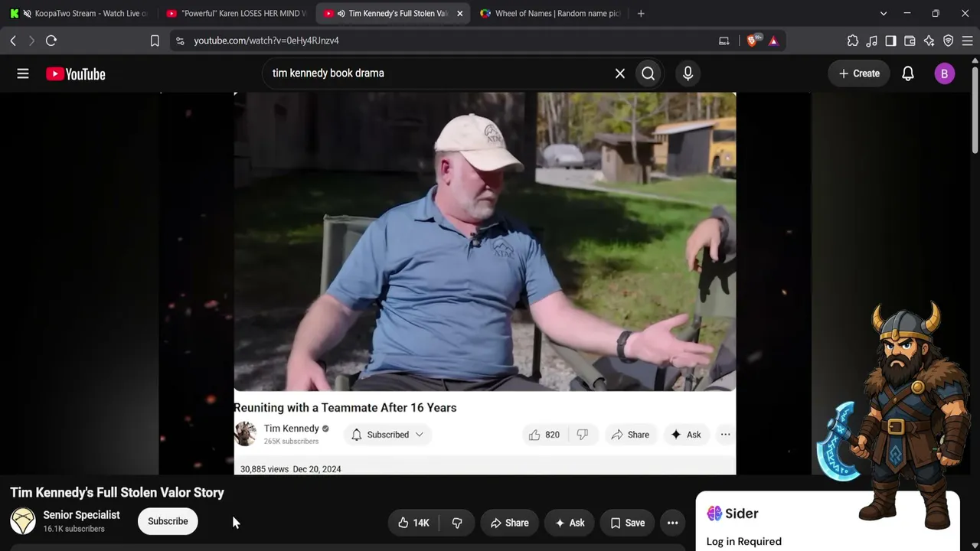Subscribe to Senior Specialist channel

coord(168,521)
